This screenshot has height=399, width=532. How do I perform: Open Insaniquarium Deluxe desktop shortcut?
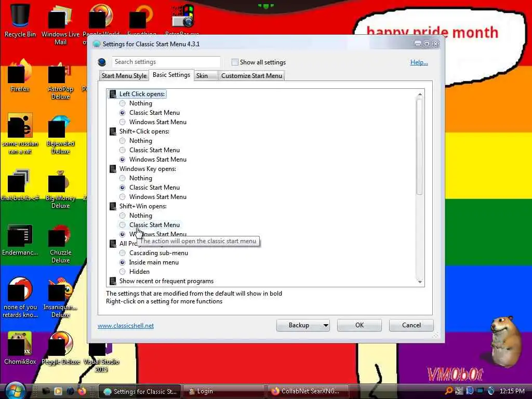(60, 299)
